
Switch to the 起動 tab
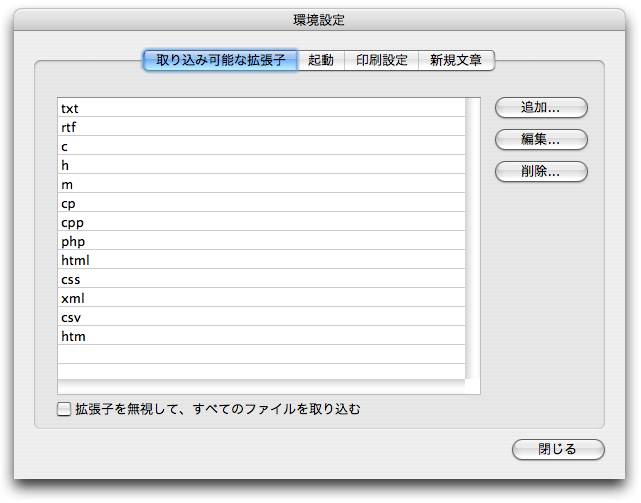[x=321, y=60]
